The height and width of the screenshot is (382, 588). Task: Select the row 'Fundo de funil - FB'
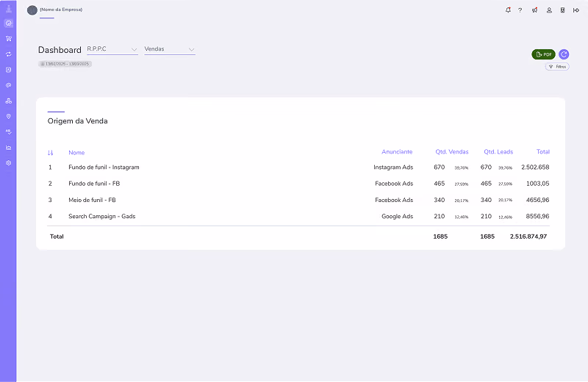pos(298,184)
